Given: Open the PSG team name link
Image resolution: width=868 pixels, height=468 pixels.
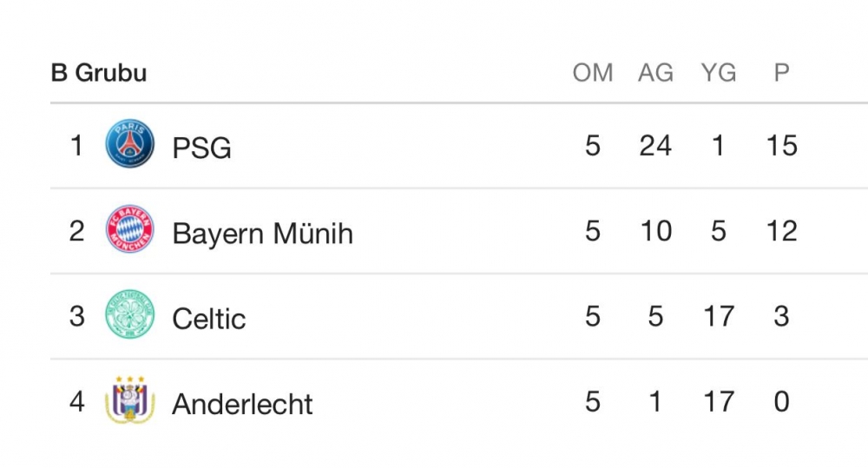Looking at the screenshot, I should [x=201, y=148].
